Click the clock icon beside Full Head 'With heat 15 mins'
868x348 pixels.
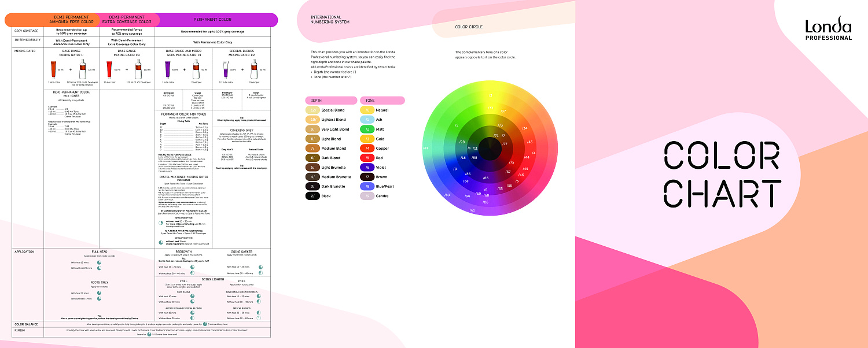point(100,262)
